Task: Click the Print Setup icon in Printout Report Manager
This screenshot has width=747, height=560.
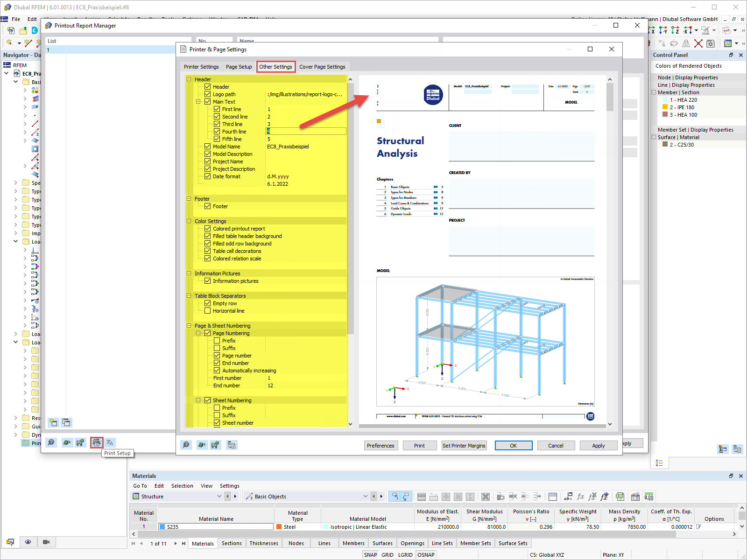Action: [x=96, y=442]
